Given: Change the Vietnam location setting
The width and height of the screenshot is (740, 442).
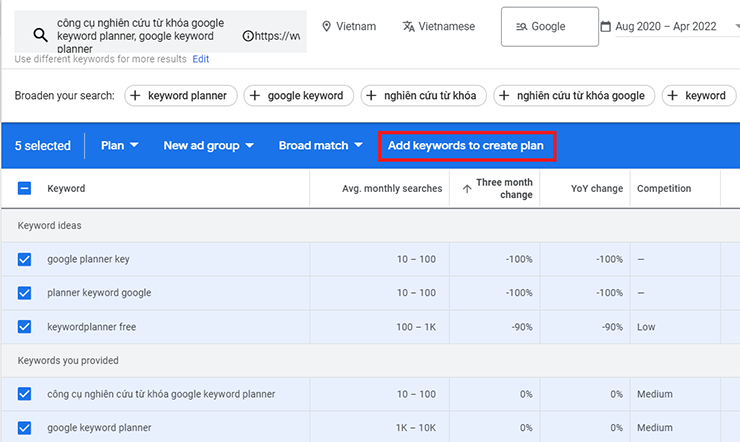Looking at the screenshot, I should tap(349, 26).
